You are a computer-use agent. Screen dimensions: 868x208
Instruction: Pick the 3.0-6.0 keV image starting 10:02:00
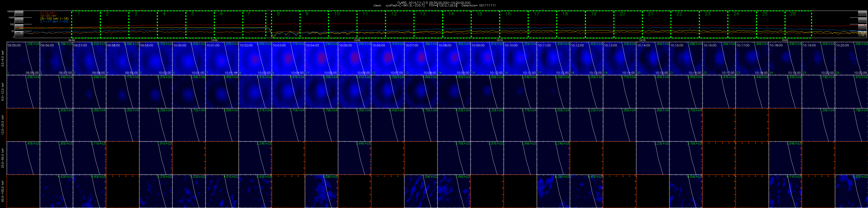click(255, 58)
